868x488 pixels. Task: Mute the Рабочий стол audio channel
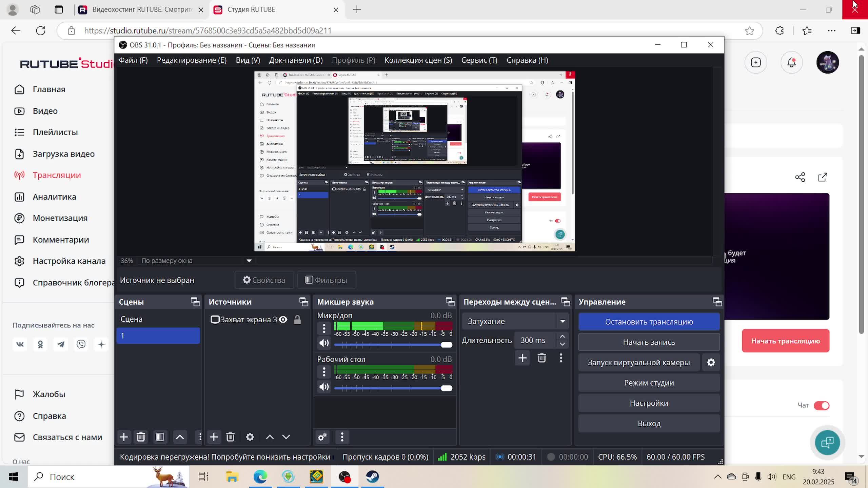(x=324, y=387)
